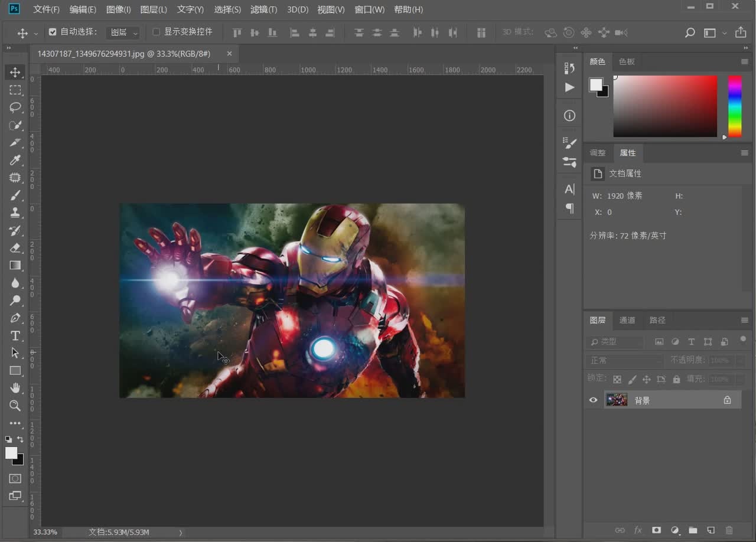
Task: Create a new layer group folder
Action: [x=693, y=530]
